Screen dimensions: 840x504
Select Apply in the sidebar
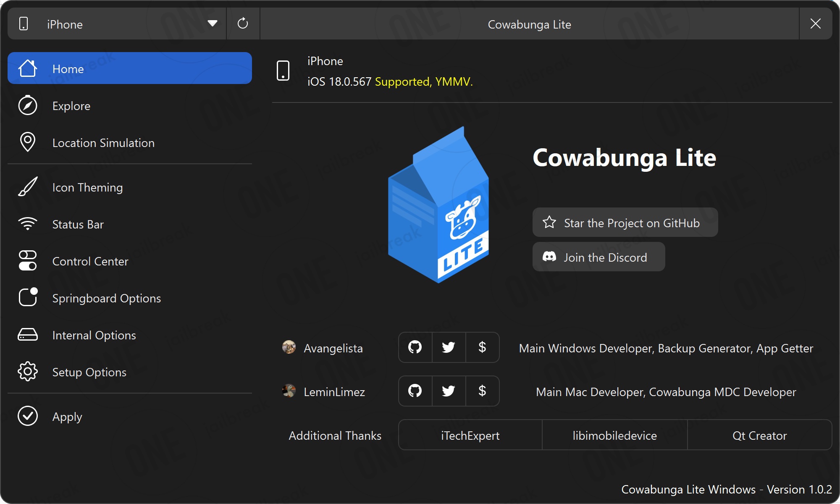pos(130,416)
